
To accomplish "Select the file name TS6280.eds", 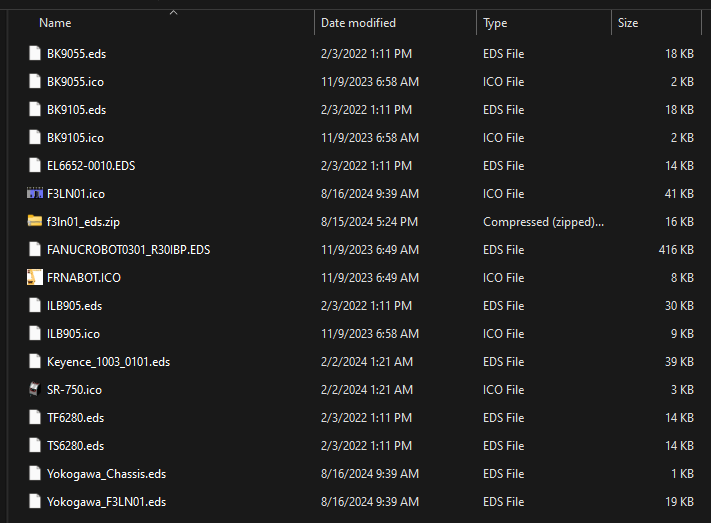I will click(76, 446).
